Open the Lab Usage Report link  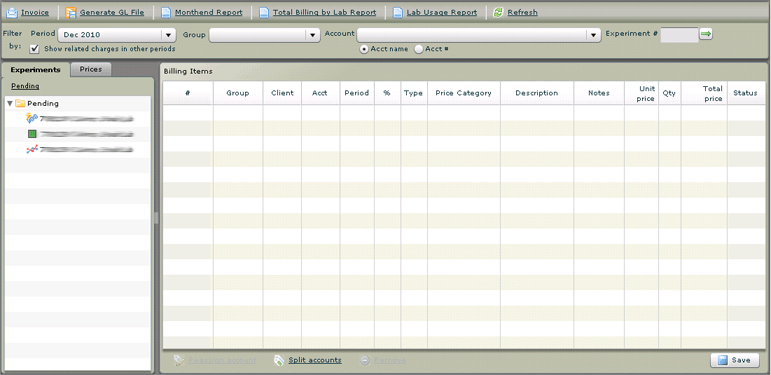[x=442, y=13]
